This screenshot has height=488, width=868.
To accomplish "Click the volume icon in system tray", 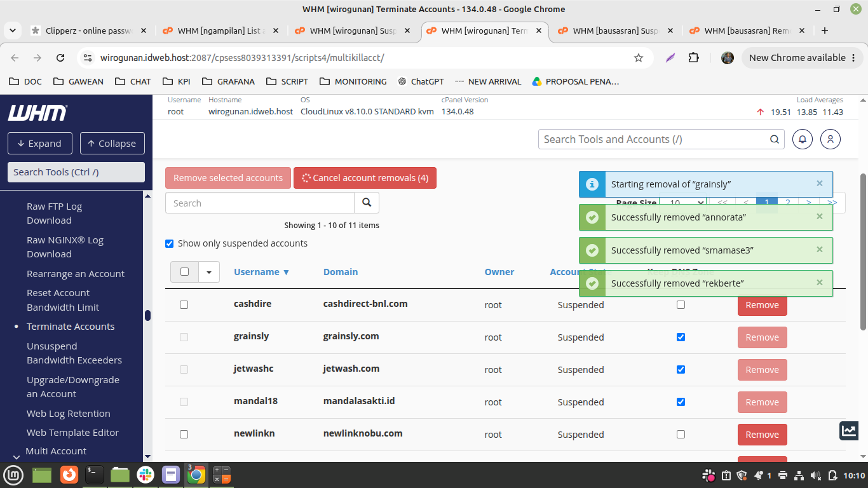I will pos(816,475).
